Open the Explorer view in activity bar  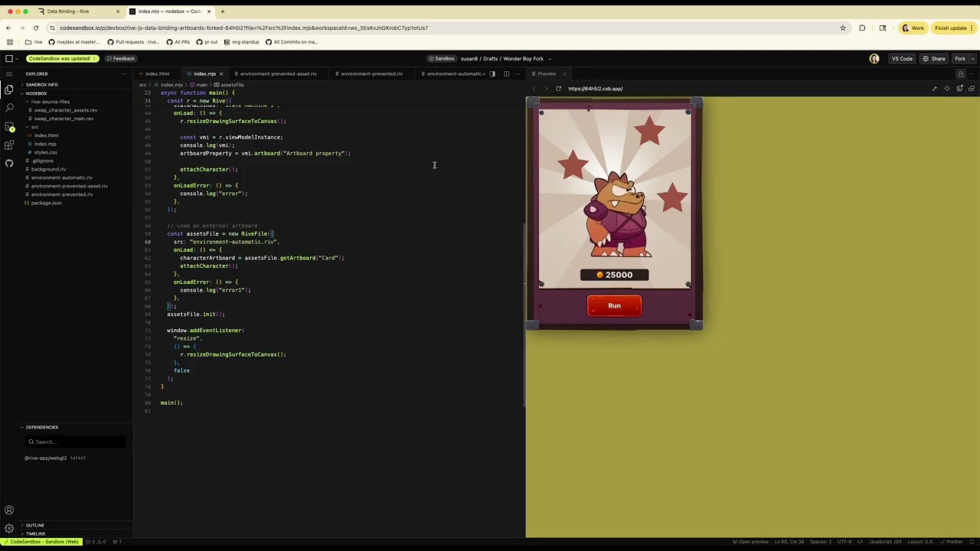tap(9, 90)
